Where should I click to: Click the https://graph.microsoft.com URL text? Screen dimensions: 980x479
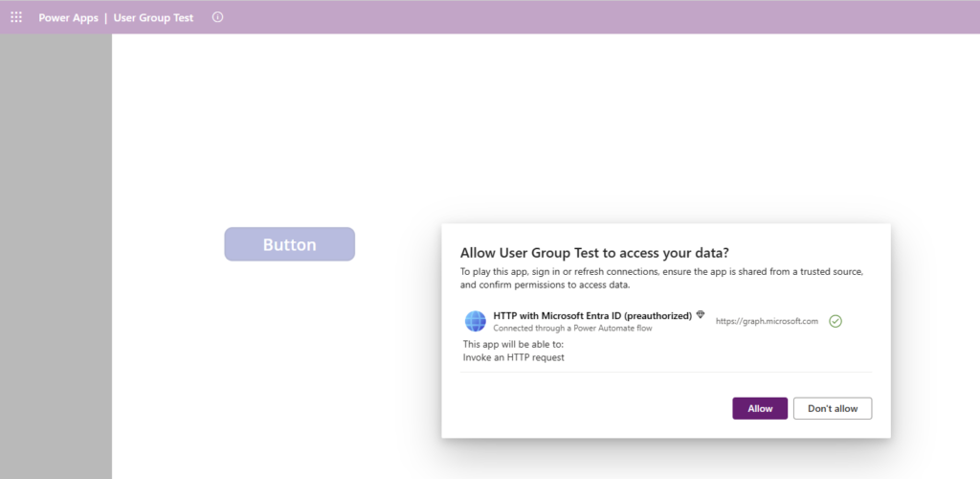click(x=767, y=321)
